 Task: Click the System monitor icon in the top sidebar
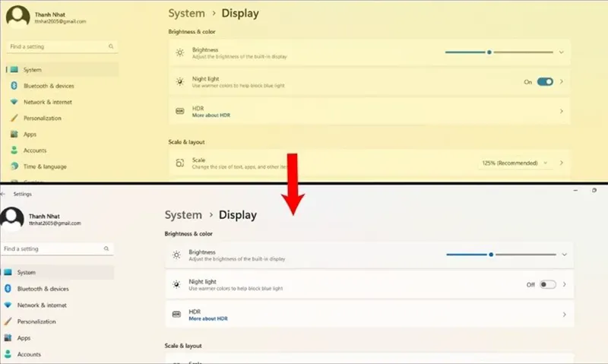(14, 70)
